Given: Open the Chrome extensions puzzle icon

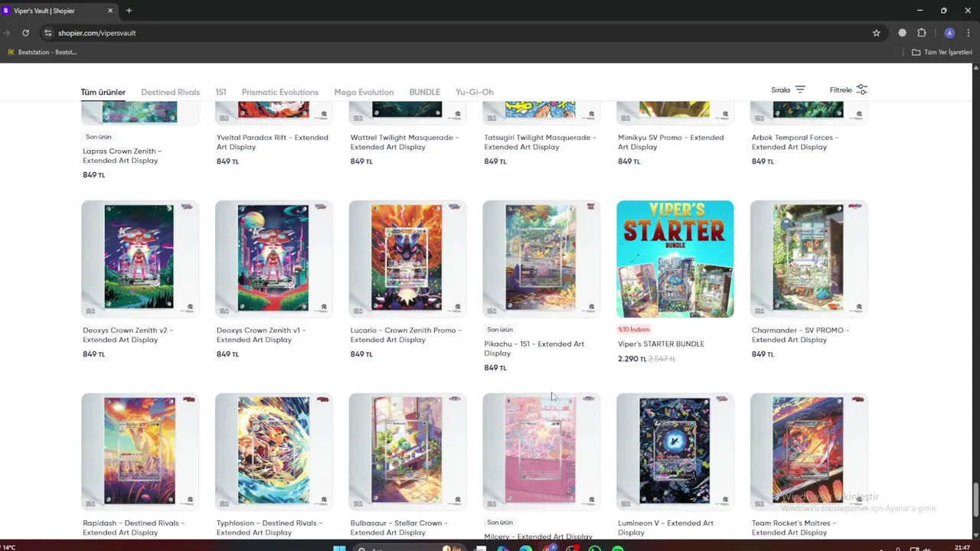Looking at the screenshot, I should [922, 33].
